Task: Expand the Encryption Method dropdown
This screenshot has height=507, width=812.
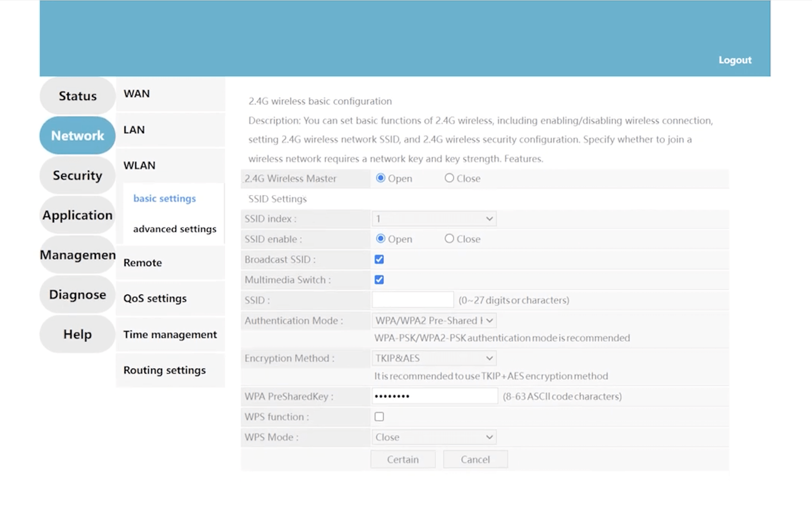Action: click(x=434, y=358)
